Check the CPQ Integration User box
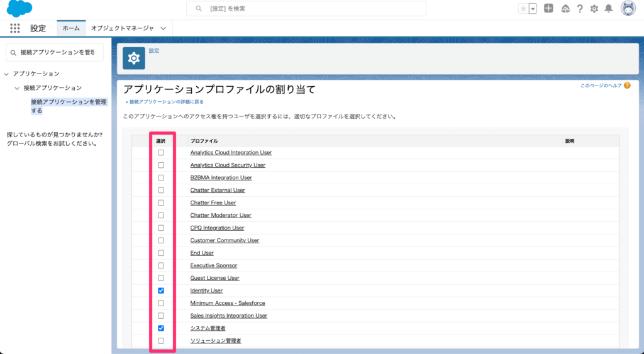The image size is (644, 354). [x=161, y=228]
